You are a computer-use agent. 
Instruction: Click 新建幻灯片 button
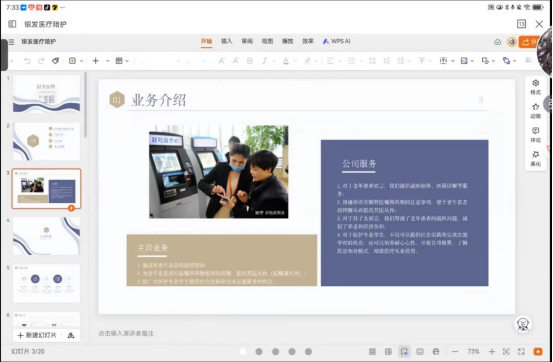tap(37, 335)
